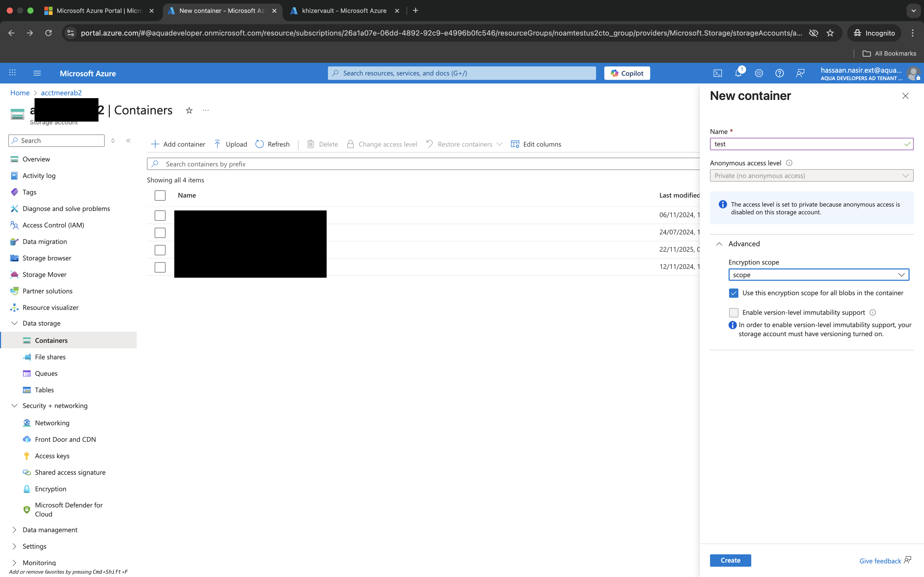Enable version-level immutability support checkbox
Viewport: 924px width, 577px height.
(733, 312)
